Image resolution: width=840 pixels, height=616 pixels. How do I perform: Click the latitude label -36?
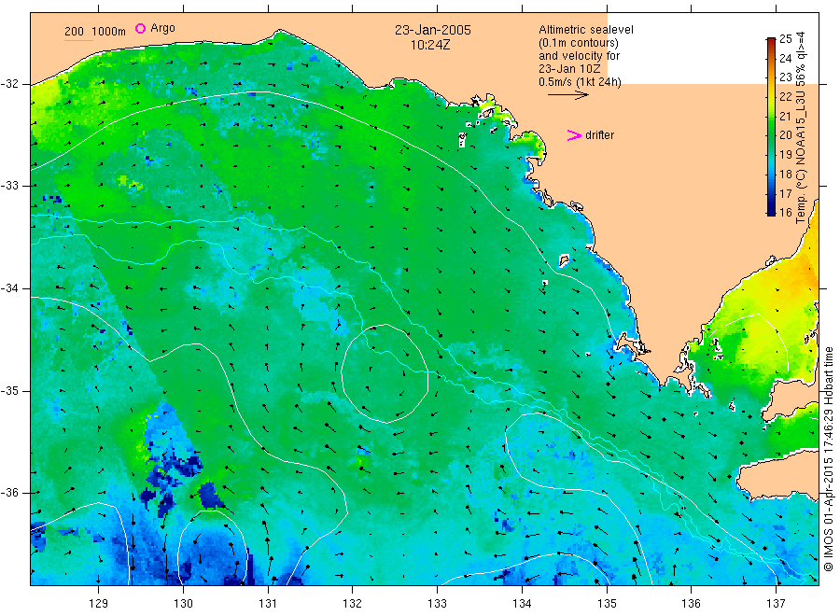click(10, 493)
